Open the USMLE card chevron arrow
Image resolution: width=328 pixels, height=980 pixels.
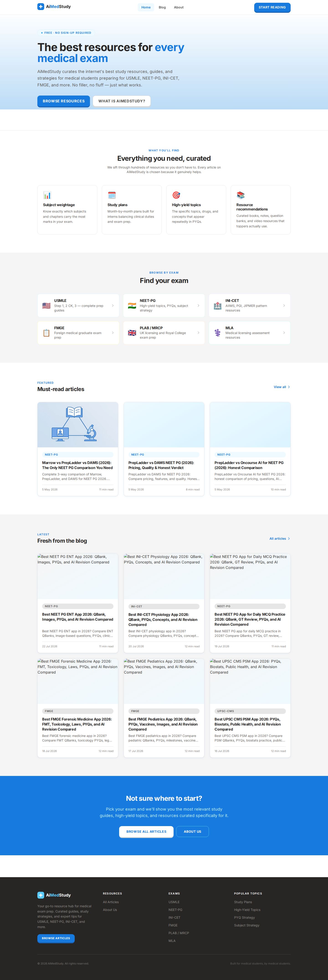click(x=113, y=306)
